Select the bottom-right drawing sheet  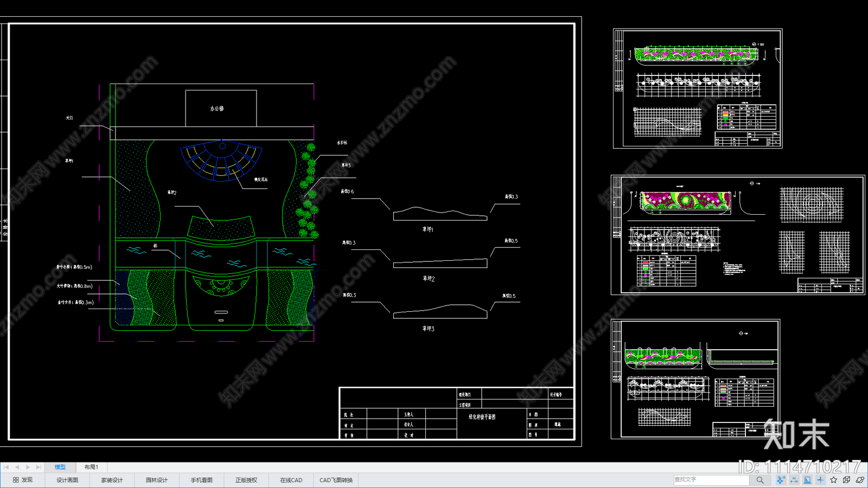coord(695,379)
